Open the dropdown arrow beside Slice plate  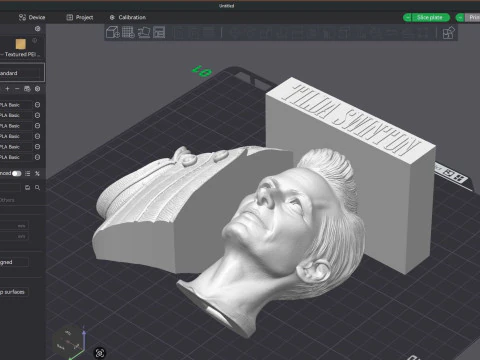(407, 17)
